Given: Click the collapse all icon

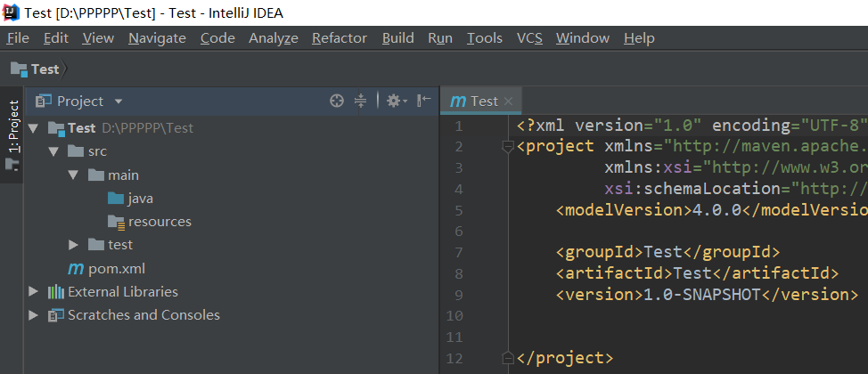Looking at the screenshot, I should (x=360, y=101).
